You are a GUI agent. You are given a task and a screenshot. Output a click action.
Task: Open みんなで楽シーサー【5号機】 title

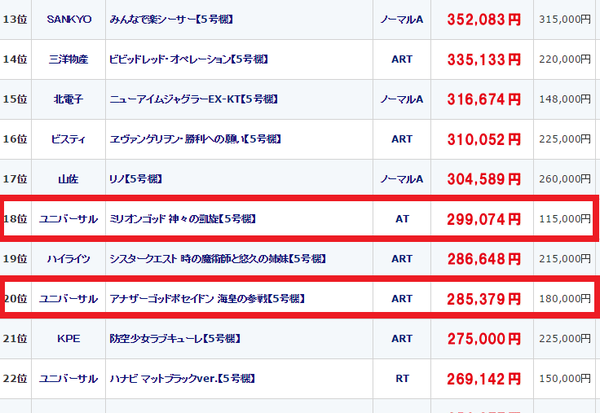coord(171,19)
